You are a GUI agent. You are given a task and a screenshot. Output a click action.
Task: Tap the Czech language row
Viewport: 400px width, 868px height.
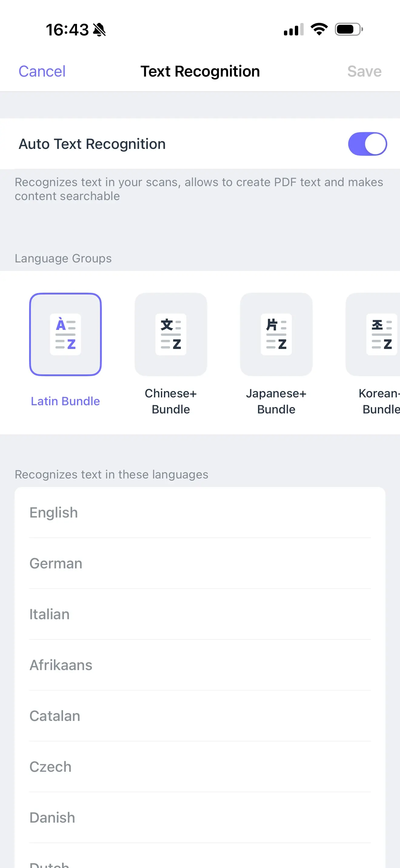coord(200,767)
